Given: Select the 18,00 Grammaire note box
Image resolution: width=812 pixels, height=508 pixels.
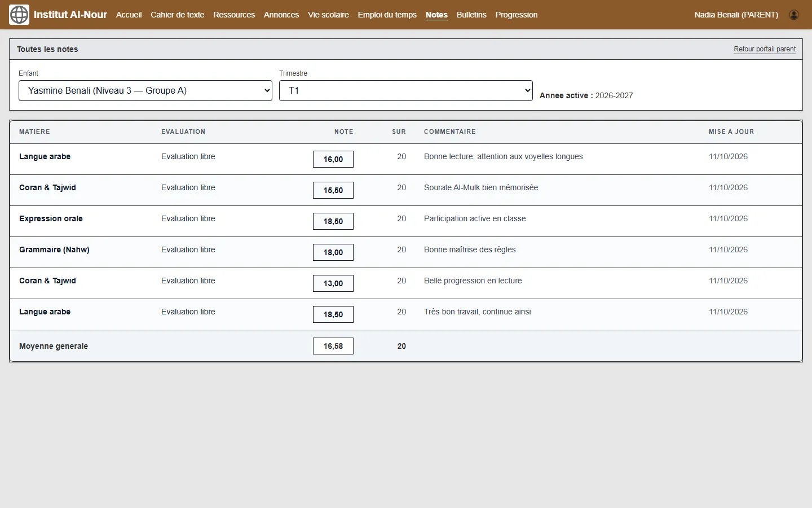Looking at the screenshot, I should [x=333, y=252].
